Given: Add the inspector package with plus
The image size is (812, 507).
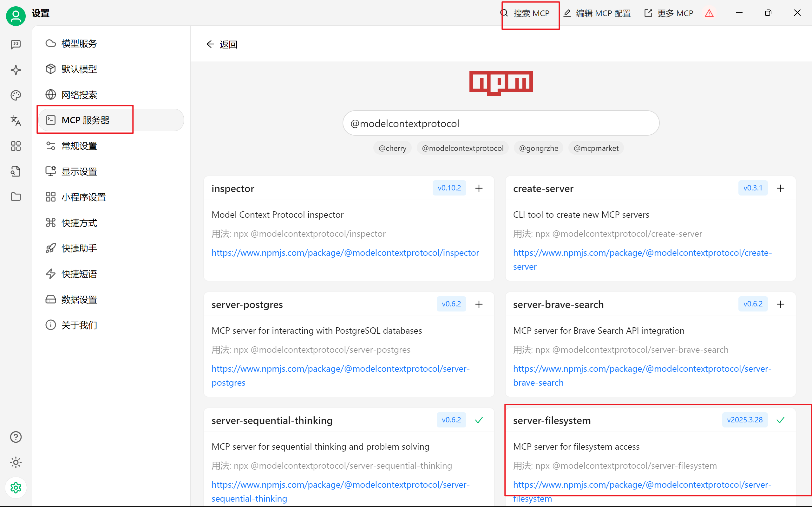Looking at the screenshot, I should [479, 188].
